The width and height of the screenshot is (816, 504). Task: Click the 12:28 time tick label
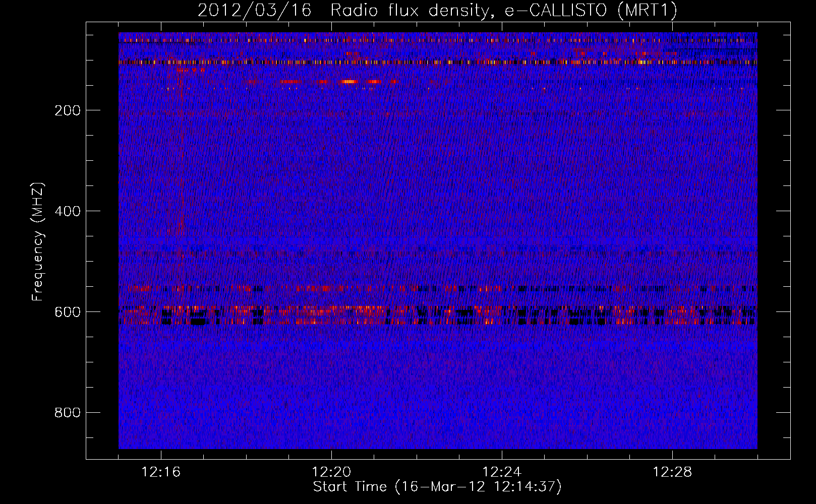672,472
